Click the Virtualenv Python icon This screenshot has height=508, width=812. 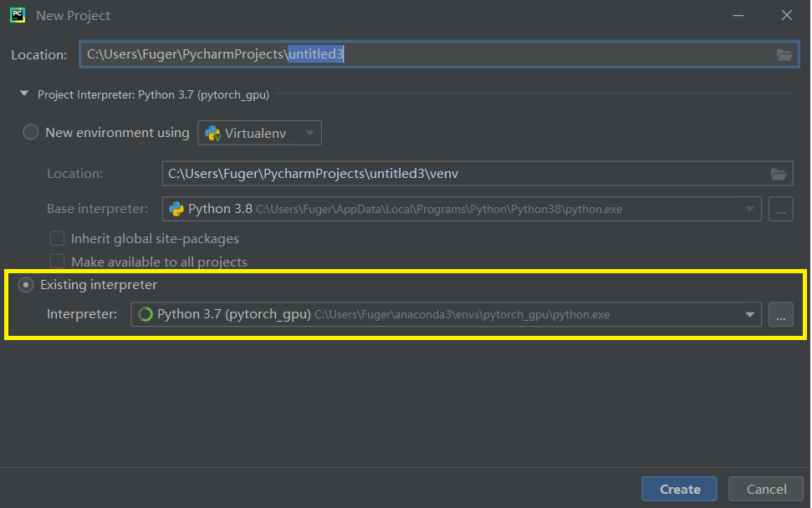coord(213,134)
